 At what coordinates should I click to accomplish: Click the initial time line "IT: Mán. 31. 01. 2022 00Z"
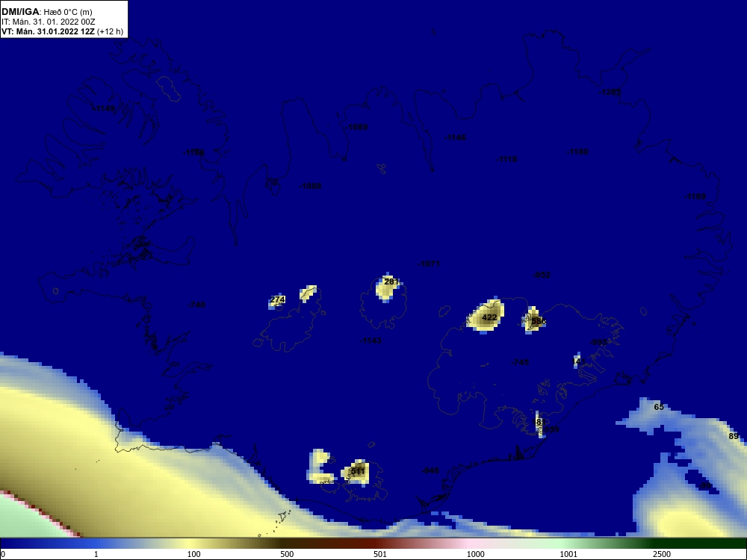49,22
